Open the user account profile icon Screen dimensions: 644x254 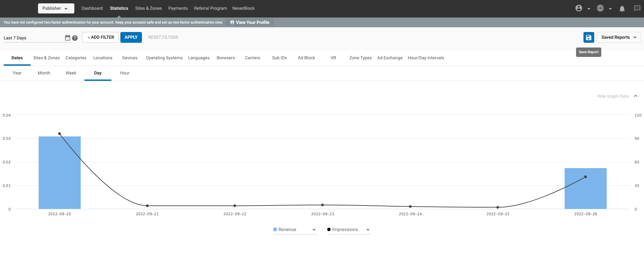coord(579,8)
